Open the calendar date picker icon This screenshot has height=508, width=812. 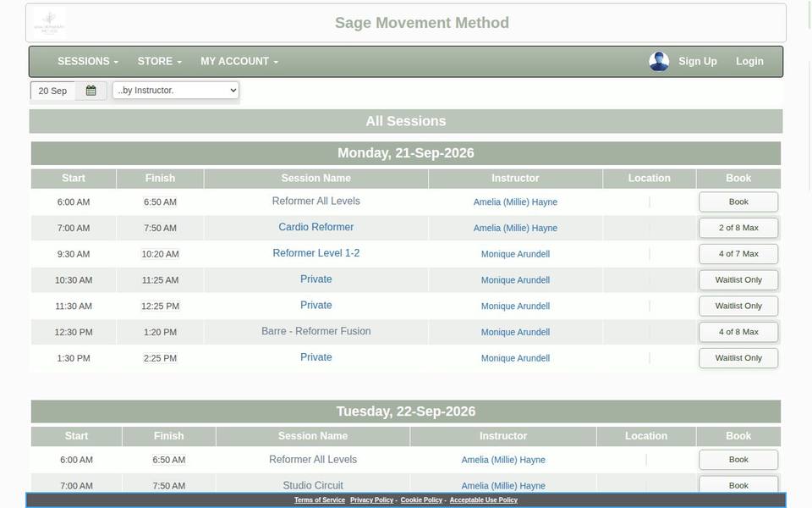91,91
